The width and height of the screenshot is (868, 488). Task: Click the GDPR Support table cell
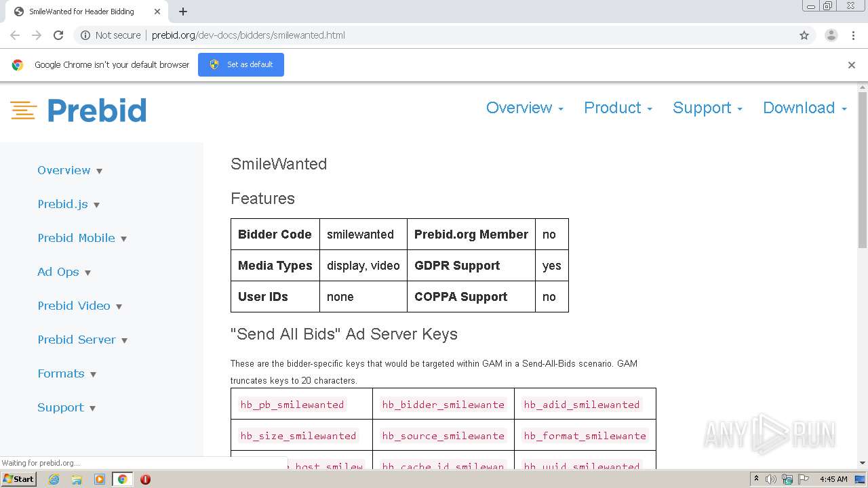point(471,266)
